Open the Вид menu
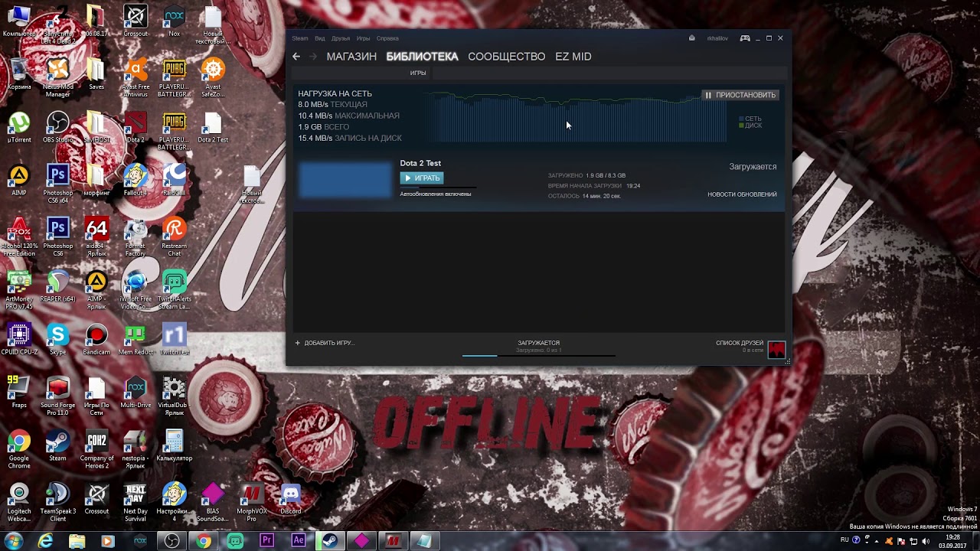 320,38
